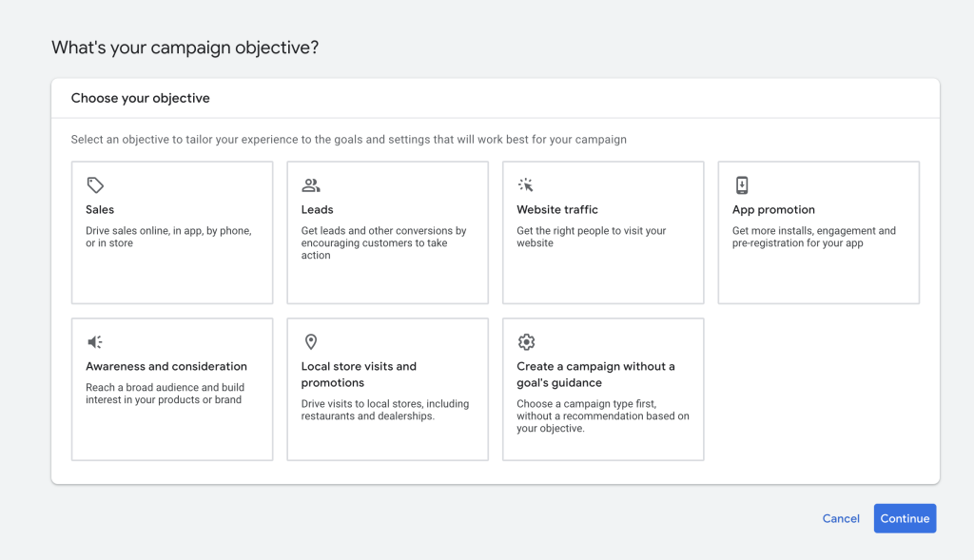Pick the Website traffic objective title
This screenshot has height=560, width=974.
pos(557,210)
